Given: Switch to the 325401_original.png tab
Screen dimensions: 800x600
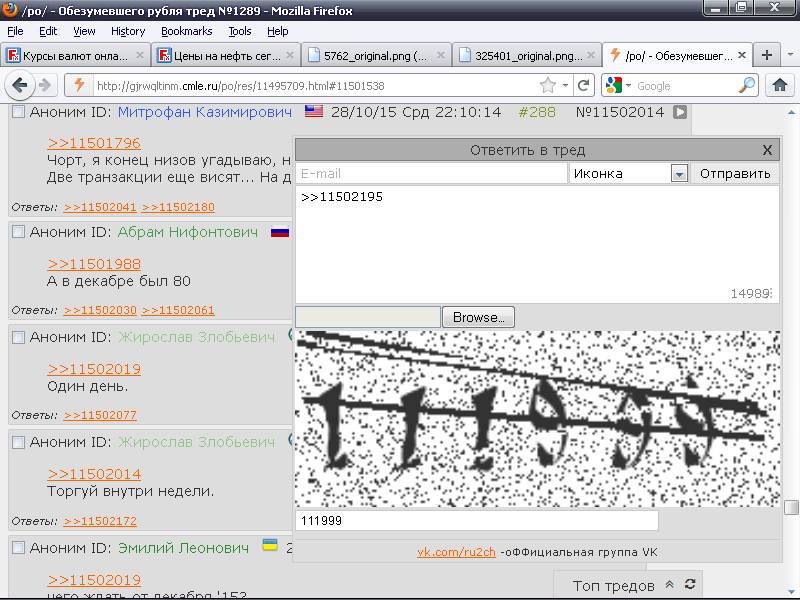Looking at the screenshot, I should 527,55.
